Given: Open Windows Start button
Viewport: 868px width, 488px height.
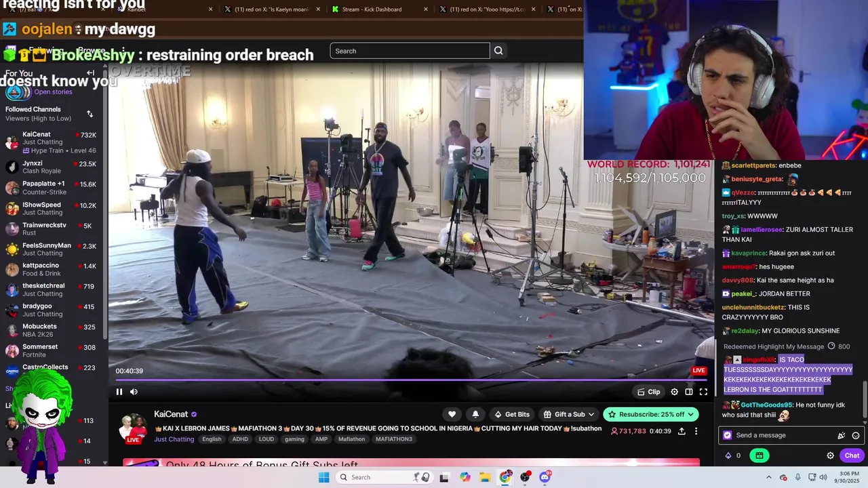Looking at the screenshot, I should coord(323,477).
